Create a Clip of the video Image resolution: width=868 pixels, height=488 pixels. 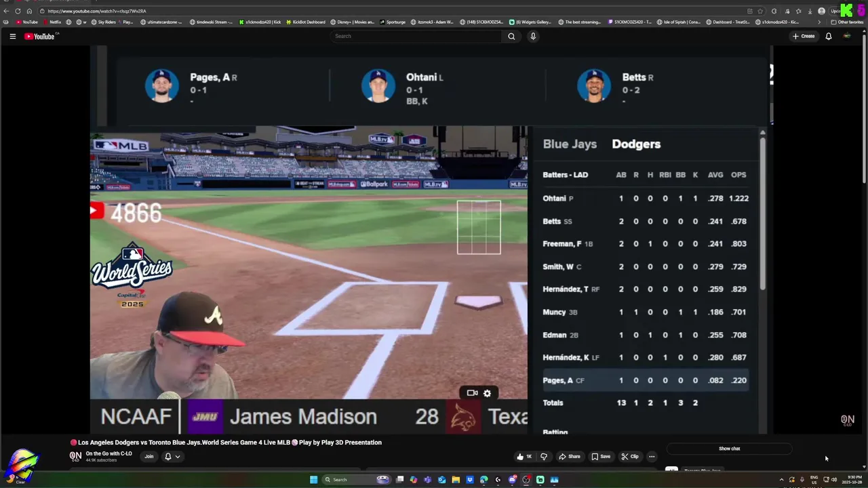[630, 457]
